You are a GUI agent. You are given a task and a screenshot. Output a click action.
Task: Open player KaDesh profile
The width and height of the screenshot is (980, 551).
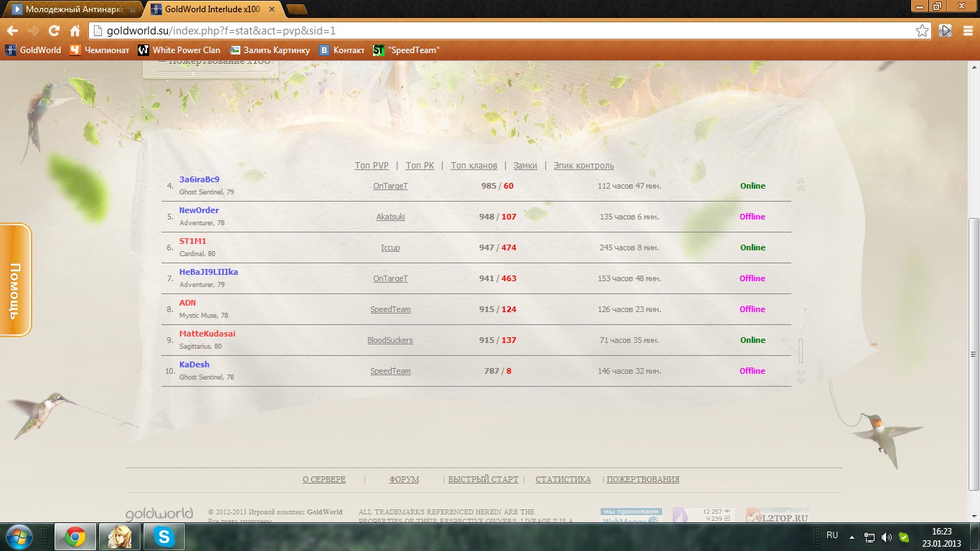click(194, 364)
